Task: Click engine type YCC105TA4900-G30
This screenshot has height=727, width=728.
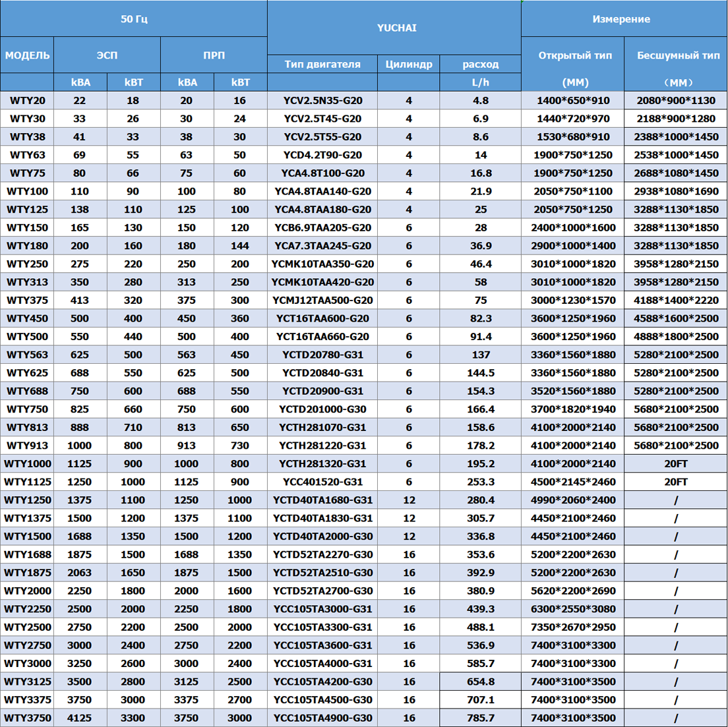Action: coord(322,718)
